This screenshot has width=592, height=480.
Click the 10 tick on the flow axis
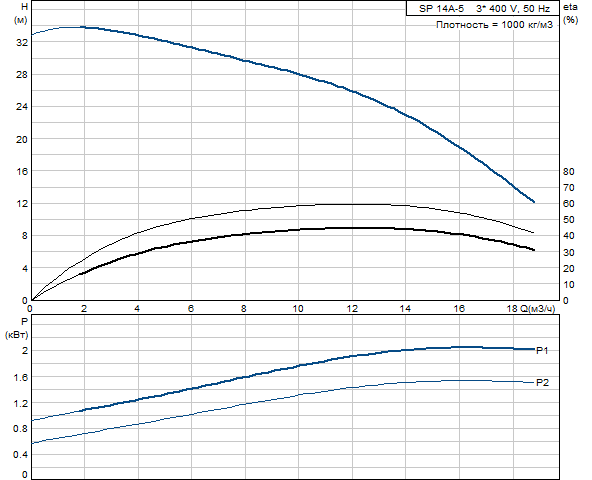(298, 309)
